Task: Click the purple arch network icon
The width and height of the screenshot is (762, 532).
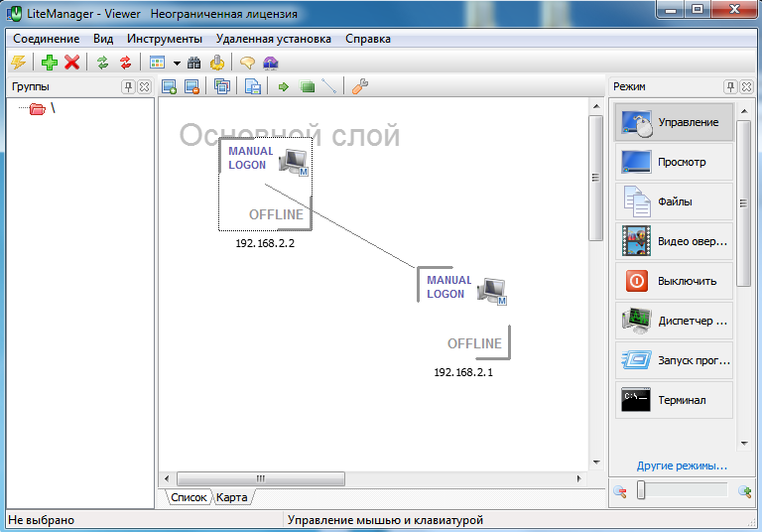Action: point(270,63)
